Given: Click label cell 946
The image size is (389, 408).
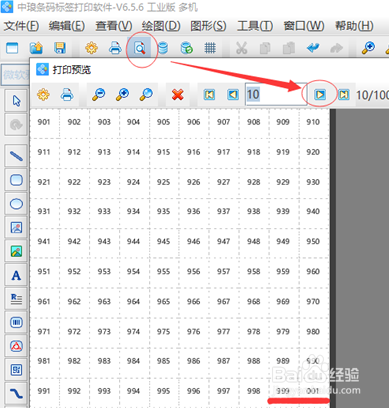Looking at the screenshot, I should pos(193,241).
